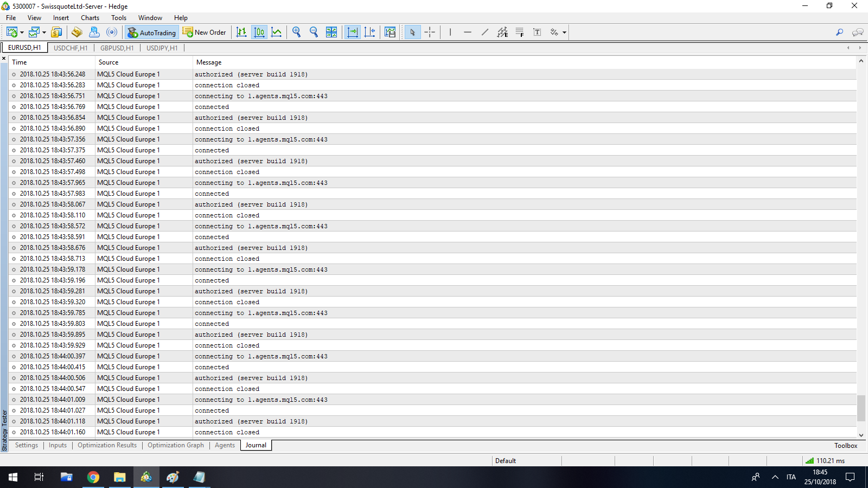The width and height of the screenshot is (868, 488).
Task: Open the Help menu
Action: pyautogui.click(x=181, y=18)
